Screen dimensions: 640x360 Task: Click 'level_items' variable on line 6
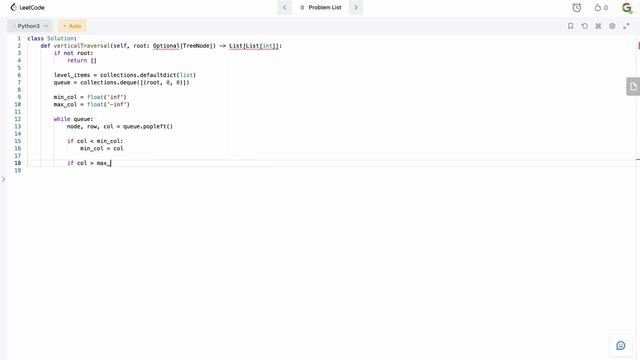(72, 75)
